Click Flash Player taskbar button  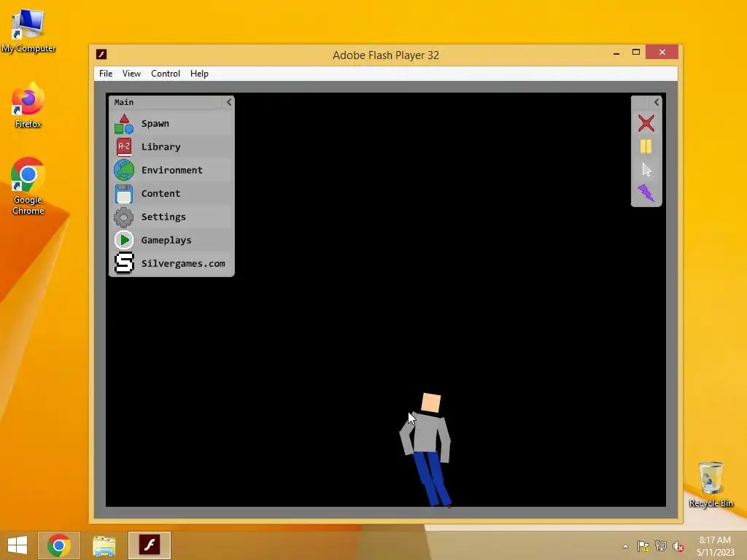point(149,545)
